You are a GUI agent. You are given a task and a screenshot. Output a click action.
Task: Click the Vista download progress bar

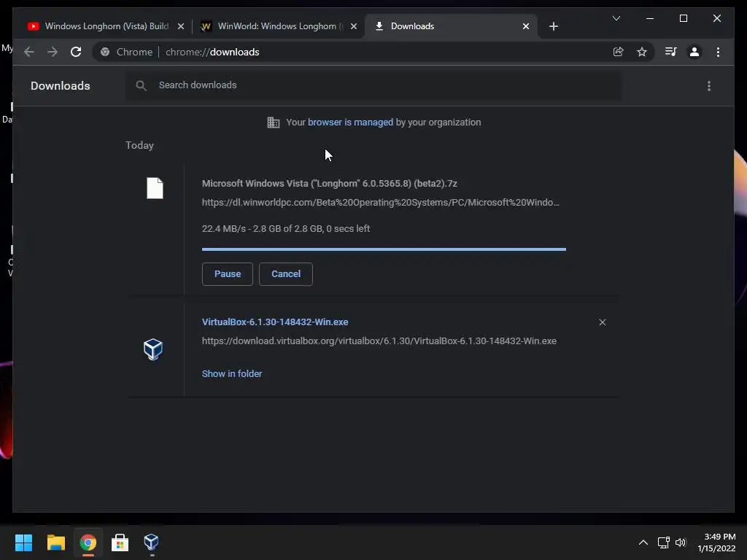pyautogui.click(x=384, y=249)
